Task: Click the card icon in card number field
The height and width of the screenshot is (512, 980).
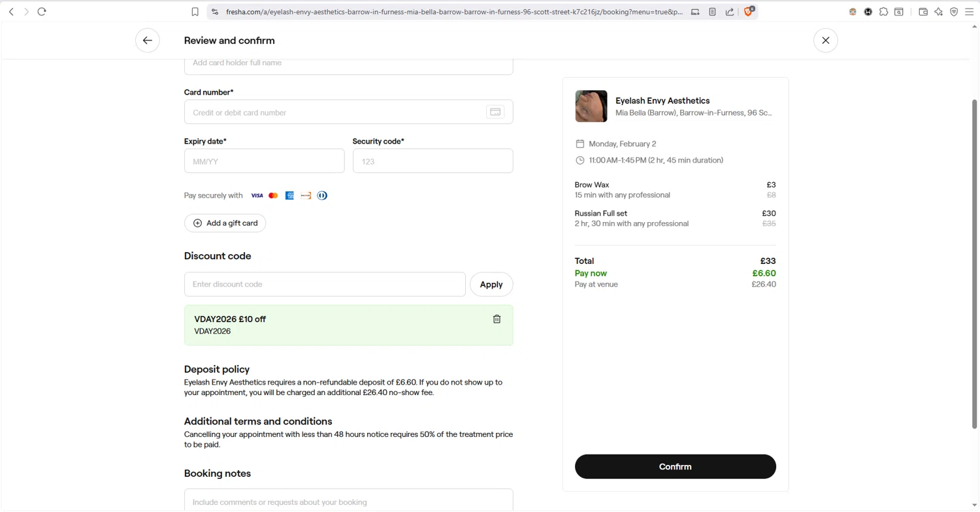Action: (x=495, y=112)
